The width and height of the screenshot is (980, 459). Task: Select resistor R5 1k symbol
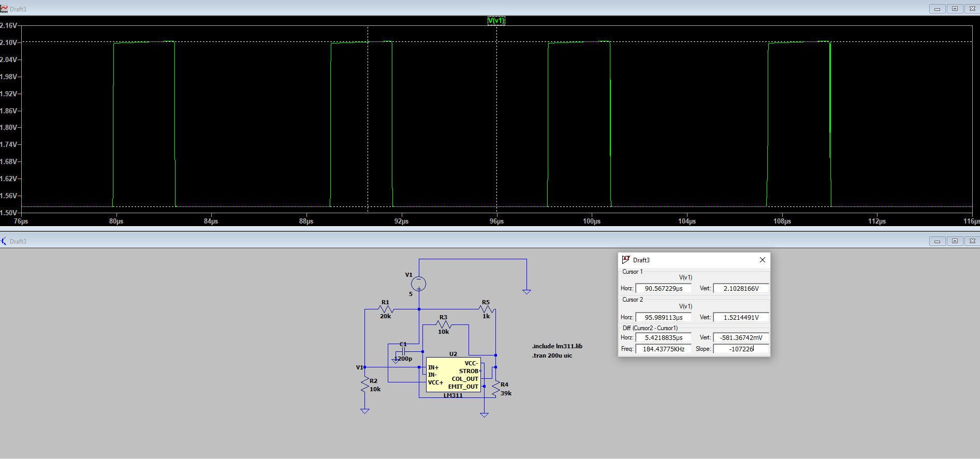pos(487,309)
